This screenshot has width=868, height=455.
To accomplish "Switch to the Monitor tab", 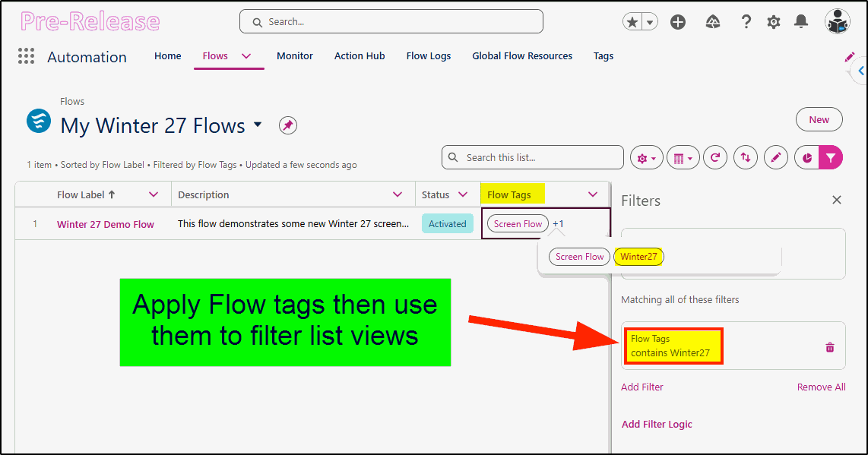I will click(294, 56).
